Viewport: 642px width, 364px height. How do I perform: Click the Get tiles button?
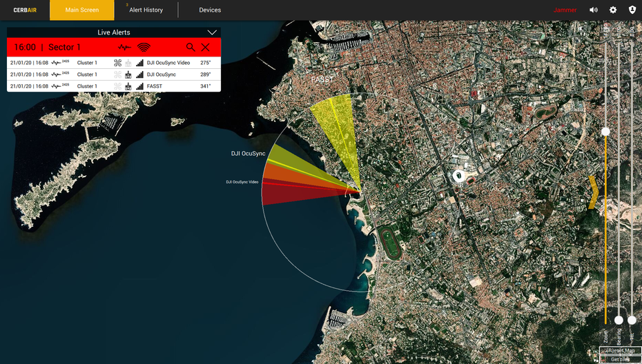coord(621,359)
